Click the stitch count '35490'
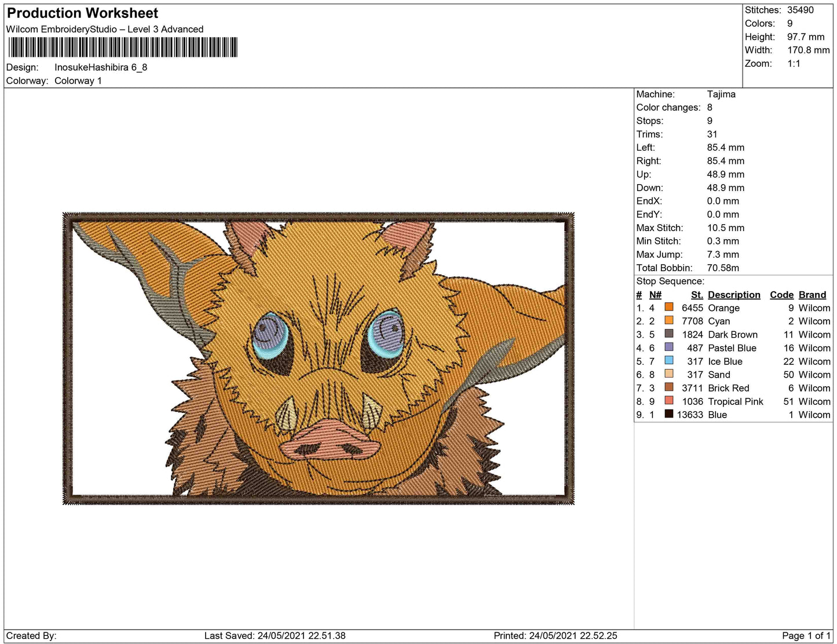Image resolution: width=837 pixels, height=644 pixels. (x=801, y=10)
